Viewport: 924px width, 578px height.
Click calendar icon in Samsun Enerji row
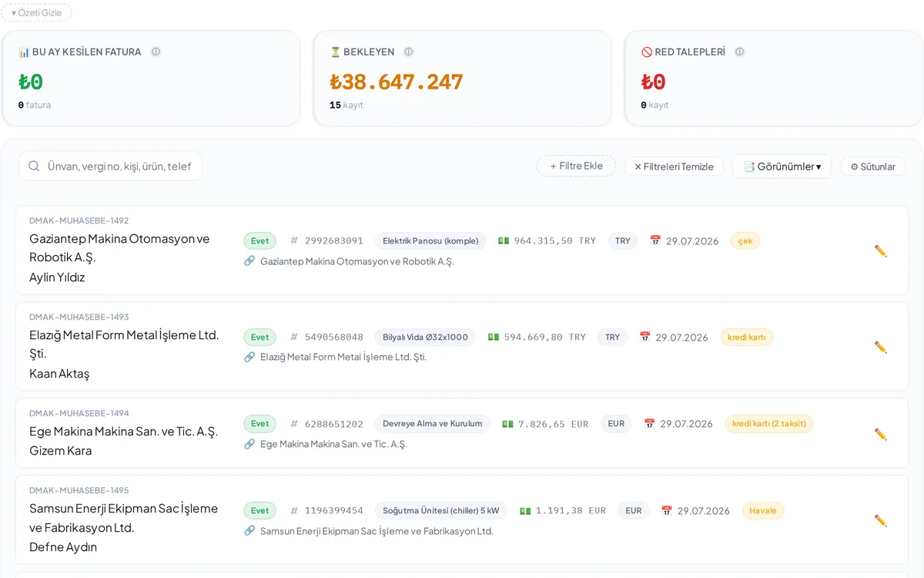tap(667, 510)
